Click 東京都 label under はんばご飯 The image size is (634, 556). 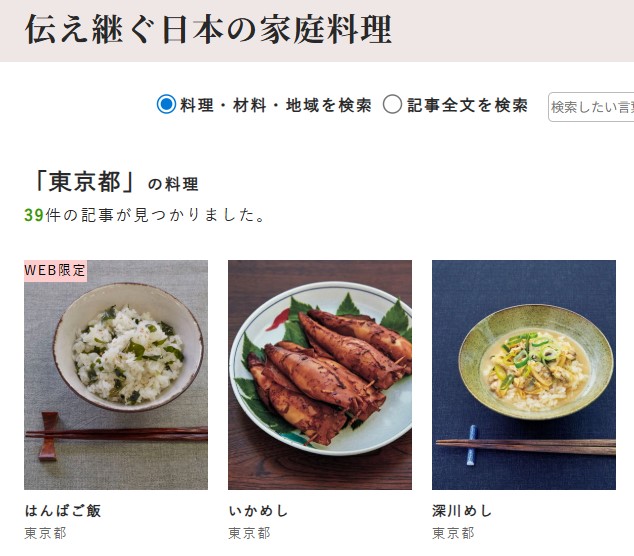pos(45,533)
